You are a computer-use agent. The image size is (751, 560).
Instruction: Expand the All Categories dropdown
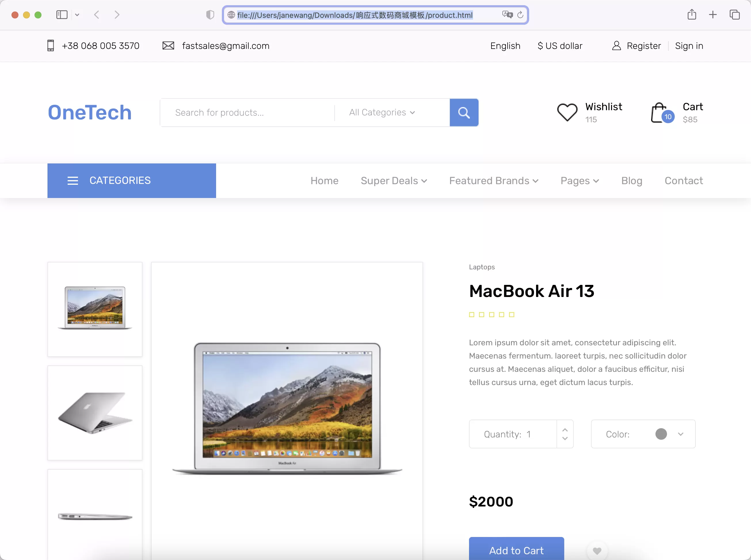382,112
